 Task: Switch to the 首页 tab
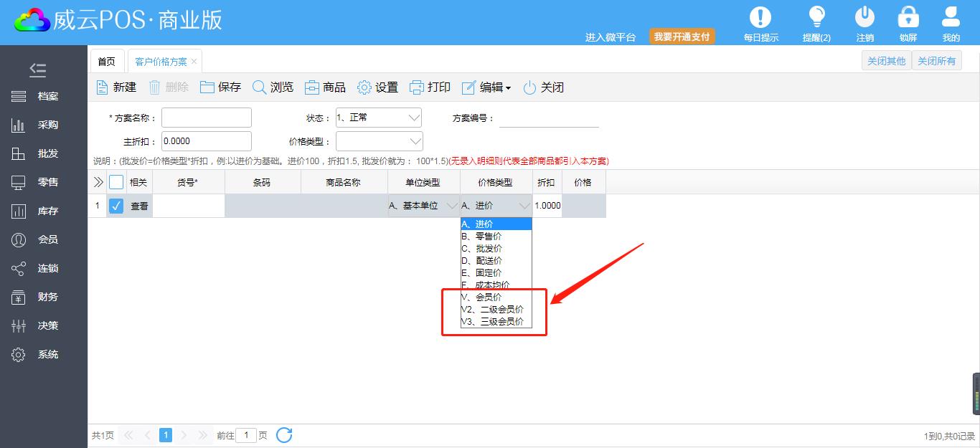click(106, 62)
